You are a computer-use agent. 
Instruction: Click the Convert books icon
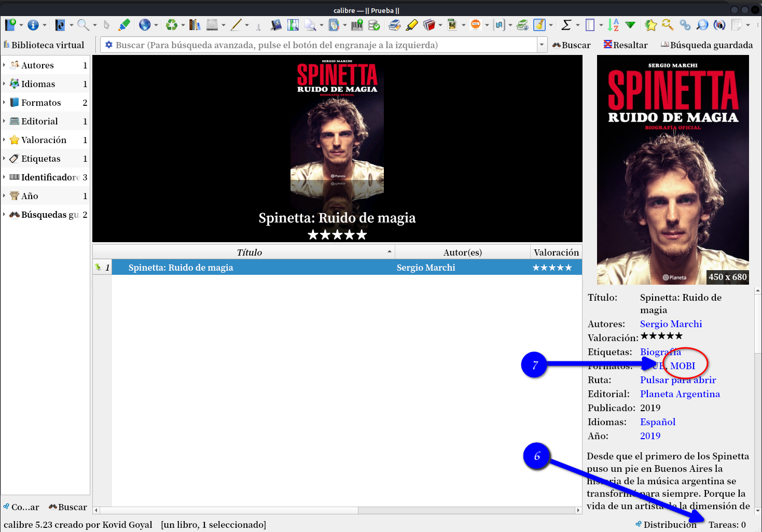(60, 24)
